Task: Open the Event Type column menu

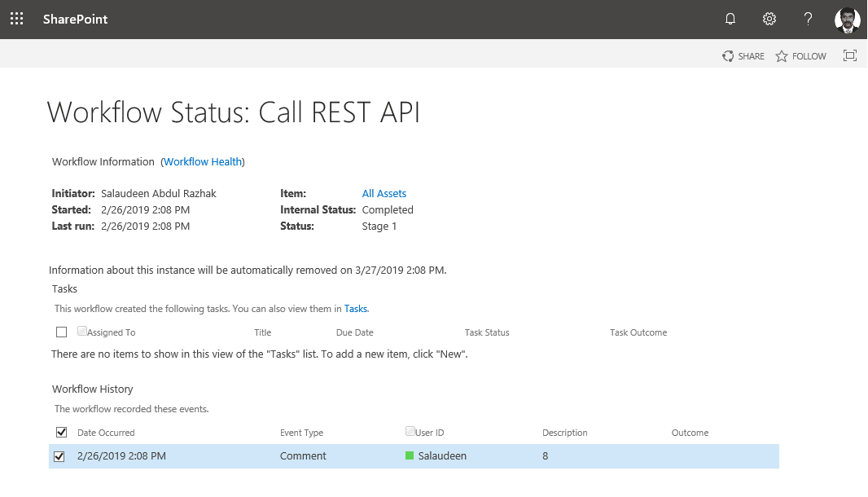Action: click(x=302, y=433)
